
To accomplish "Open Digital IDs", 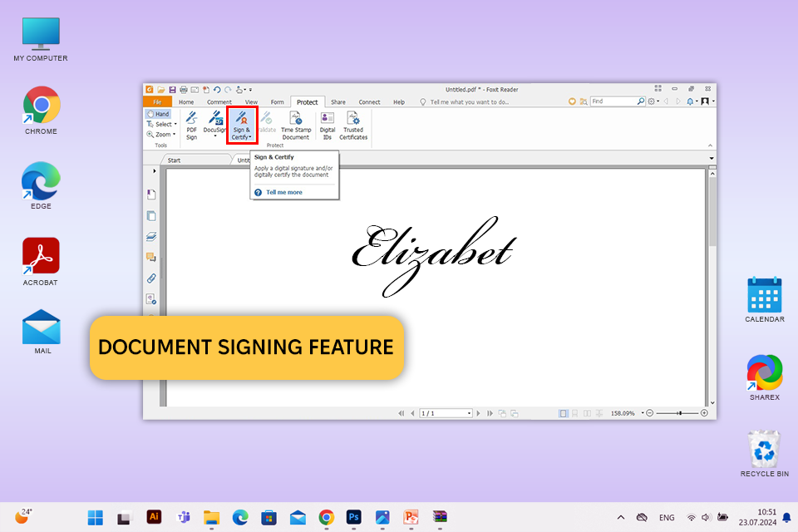I will [328, 126].
